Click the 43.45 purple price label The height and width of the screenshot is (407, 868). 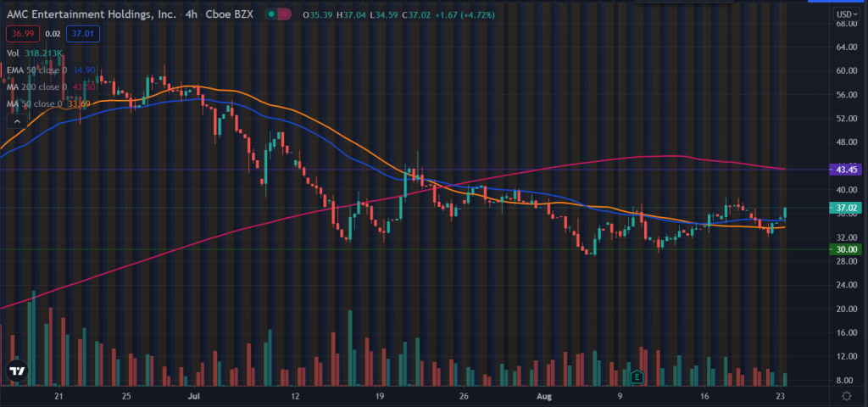coord(847,170)
